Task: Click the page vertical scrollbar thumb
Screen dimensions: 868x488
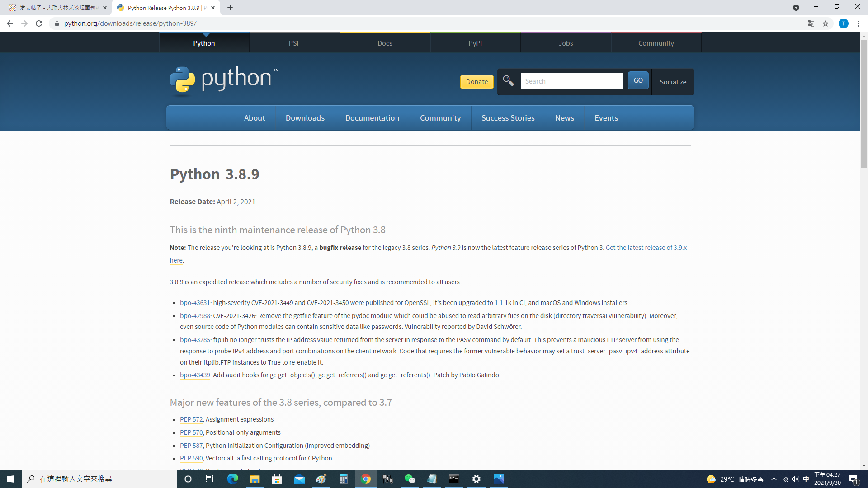Action: click(864, 103)
